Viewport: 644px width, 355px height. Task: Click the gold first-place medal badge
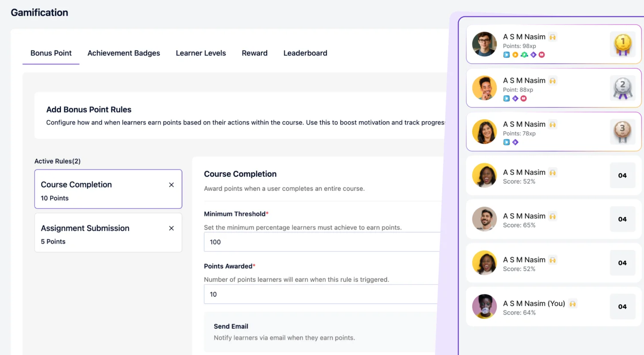[x=623, y=44]
